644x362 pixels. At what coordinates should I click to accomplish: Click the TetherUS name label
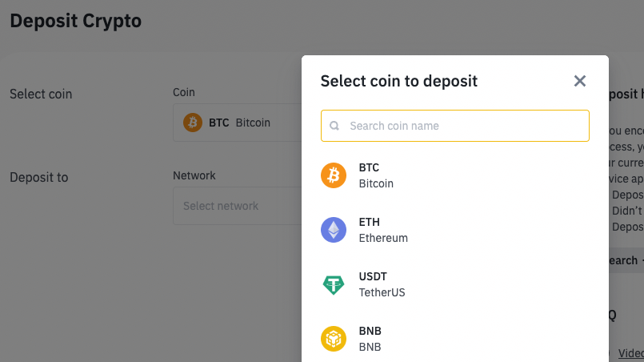coord(382,292)
